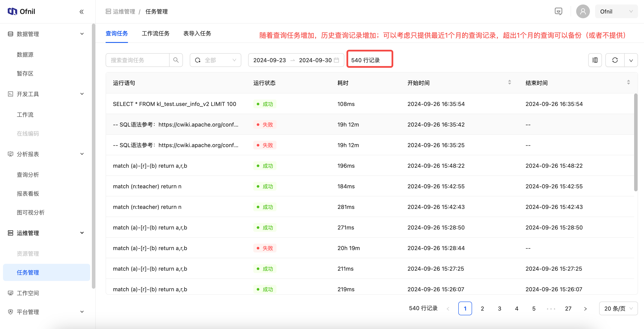Open the message notification icon
The width and height of the screenshot is (644, 329).
pos(558,12)
